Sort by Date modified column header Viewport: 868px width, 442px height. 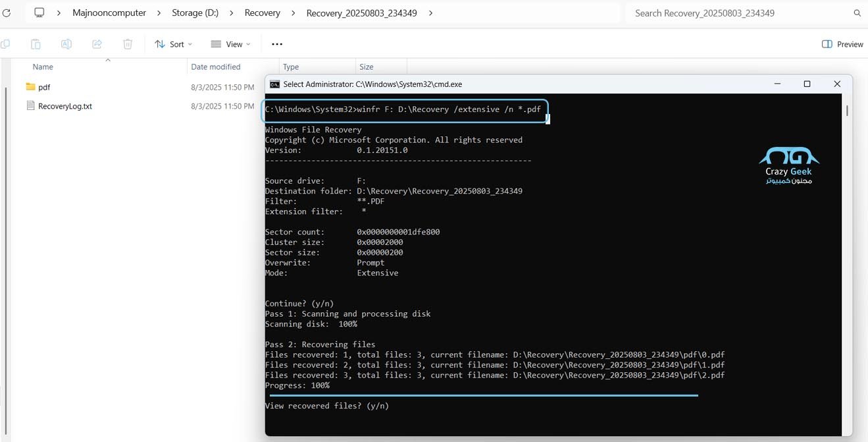[215, 67]
